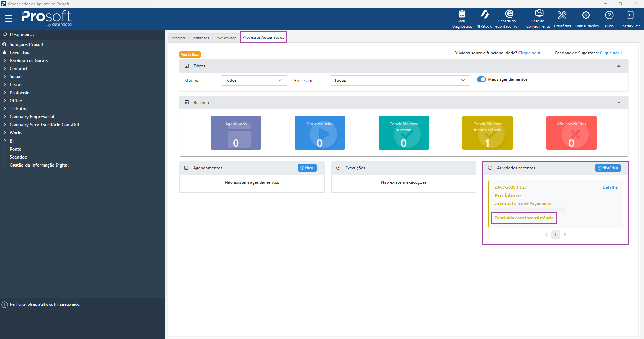
Task: Switch to the Lembretes tab
Action: pyautogui.click(x=200, y=38)
